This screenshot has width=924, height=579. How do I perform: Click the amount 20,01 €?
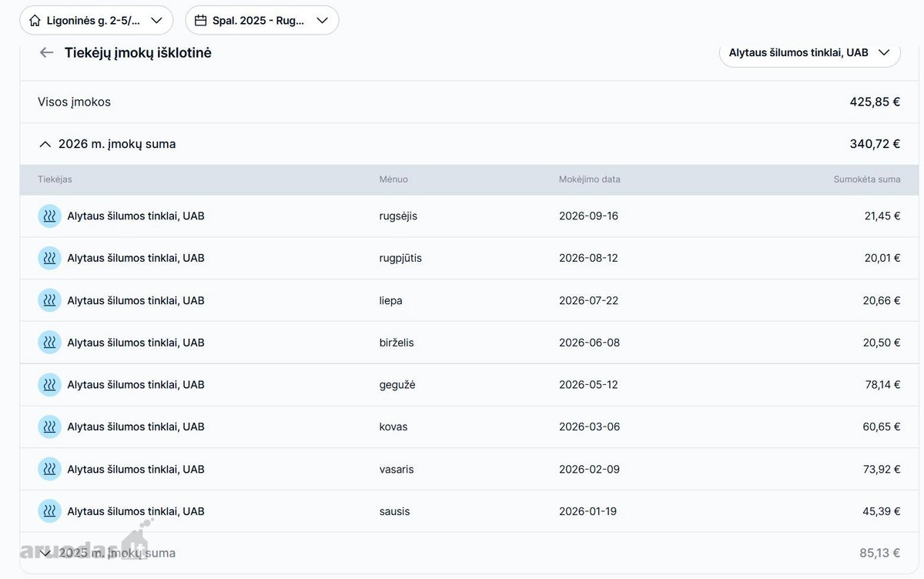882,258
